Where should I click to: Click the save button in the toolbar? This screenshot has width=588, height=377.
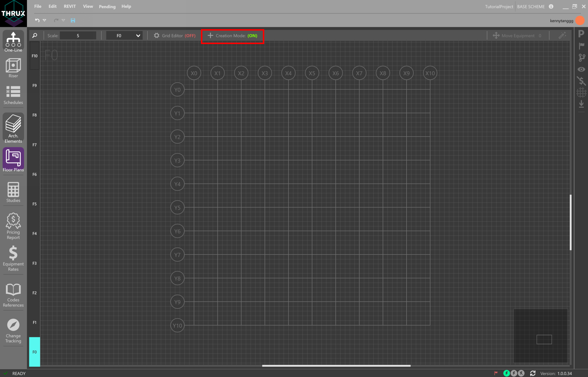[73, 20]
